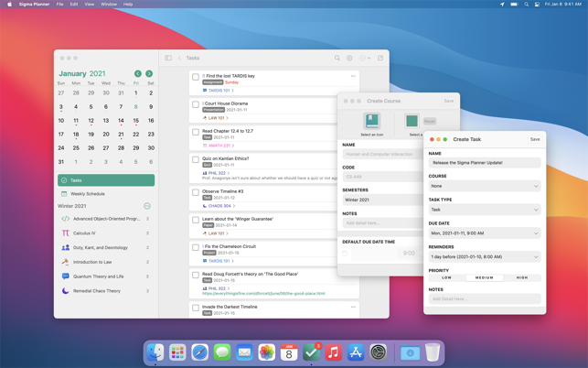This screenshot has height=368, width=588.
Task: Open more options dropdown in Tasks toolbar
Action: coord(365,58)
